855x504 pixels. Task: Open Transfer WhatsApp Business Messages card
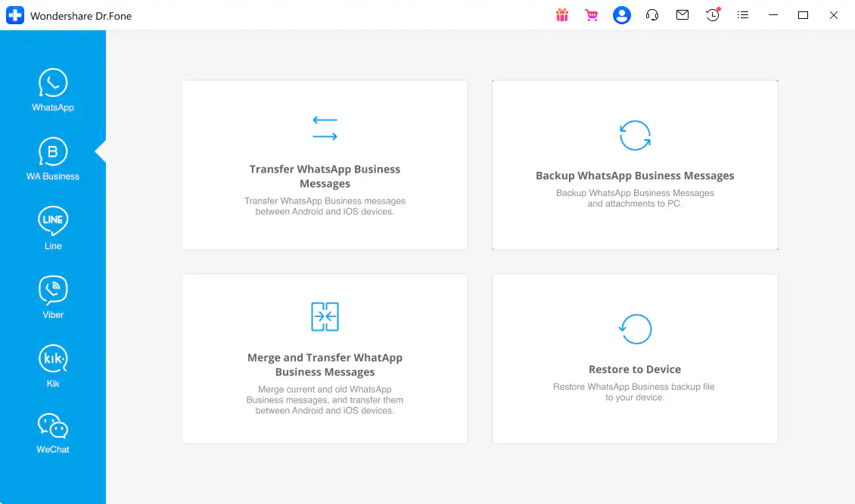[325, 165]
